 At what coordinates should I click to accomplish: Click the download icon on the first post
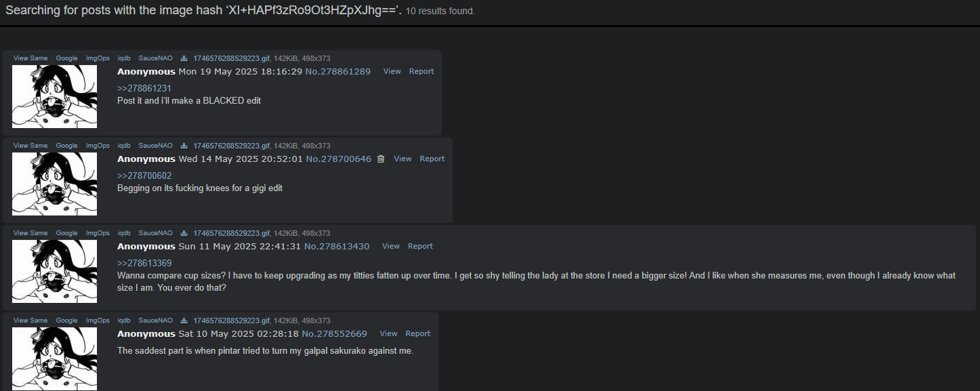pyautogui.click(x=184, y=58)
